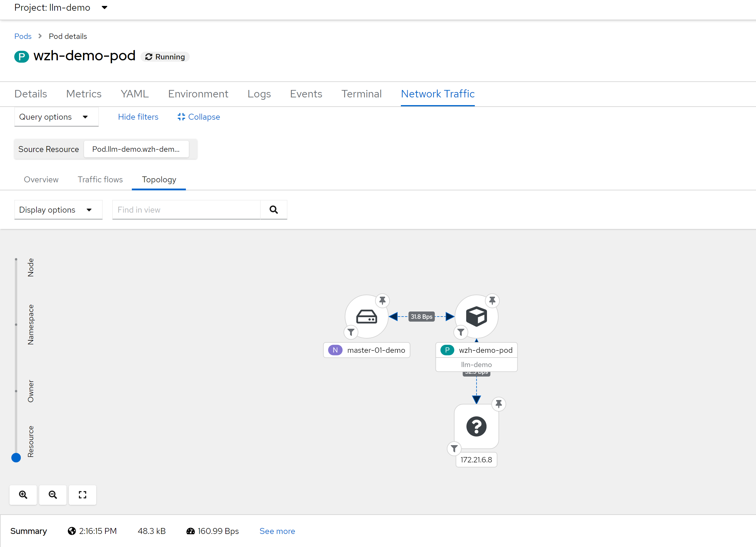
Task: Click the search icon beside Find in view
Action: tap(273, 210)
